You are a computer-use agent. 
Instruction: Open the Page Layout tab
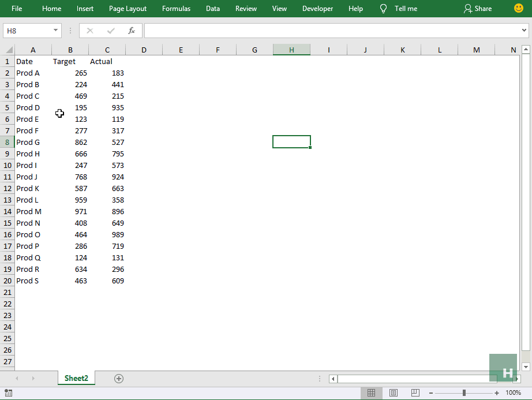click(128, 9)
